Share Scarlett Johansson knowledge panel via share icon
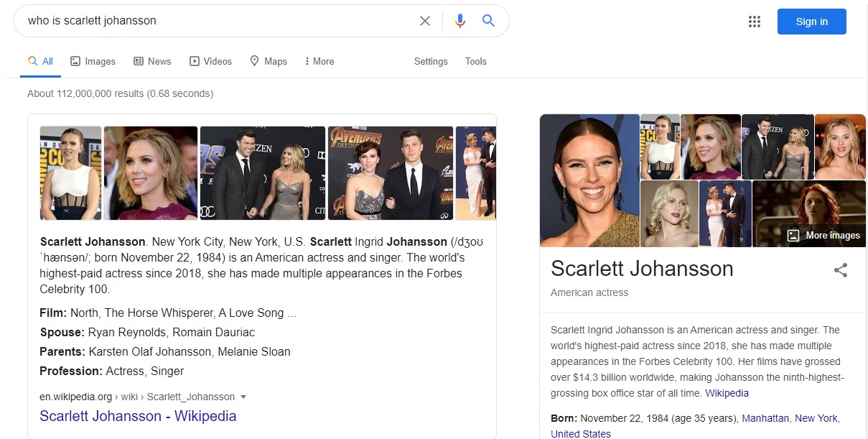The height and width of the screenshot is (439, 868). pos(841,270)
